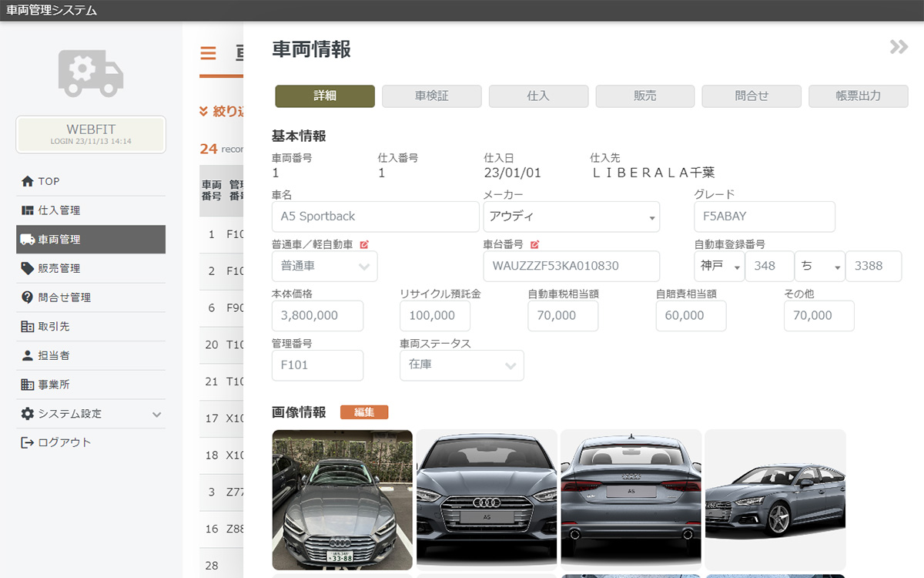Click the 自賠責相当額 field showing 60,000
This screenshot has height=578, width=924.
(x=691, y=316)
